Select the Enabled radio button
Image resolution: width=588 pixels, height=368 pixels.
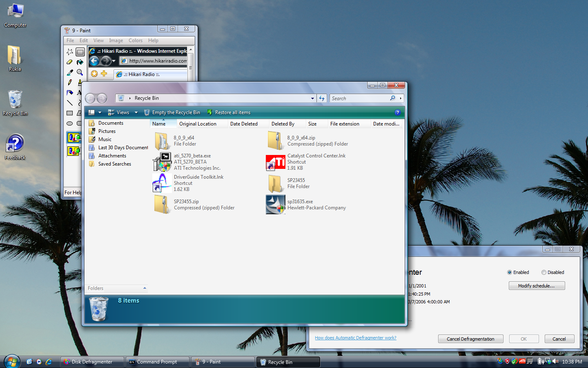(509, 272)
